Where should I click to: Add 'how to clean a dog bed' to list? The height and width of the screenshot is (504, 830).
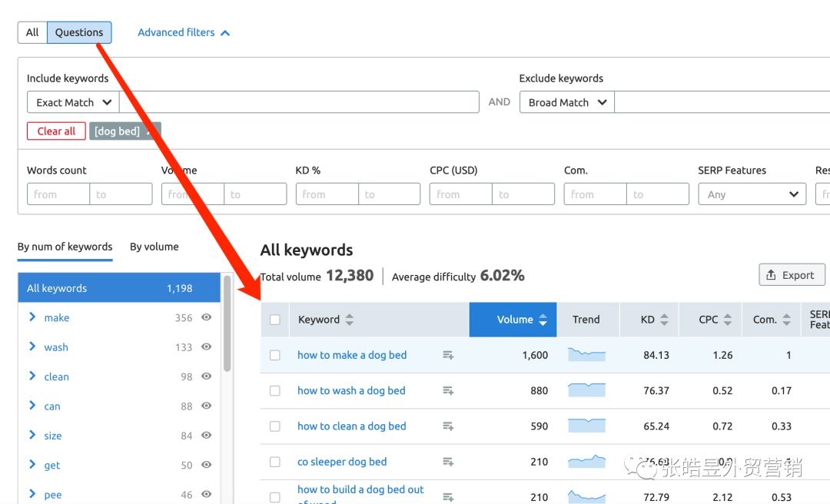[x=448, y=426]
